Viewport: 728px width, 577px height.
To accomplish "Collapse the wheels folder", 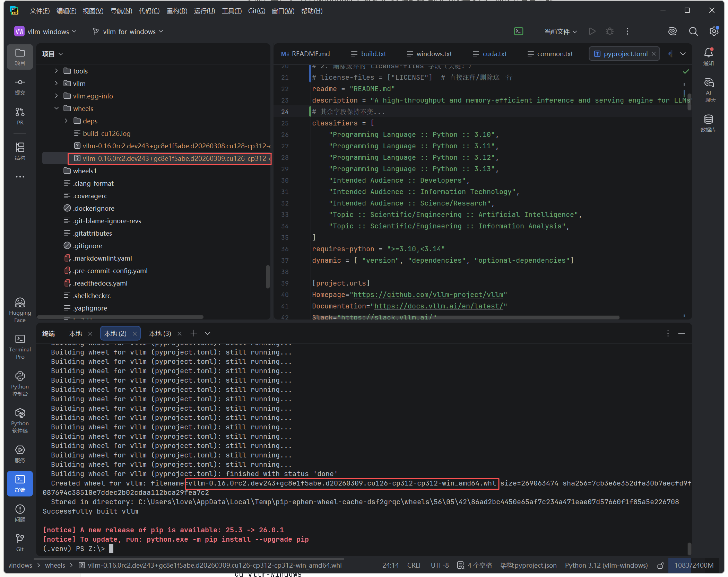I will 57,108.
